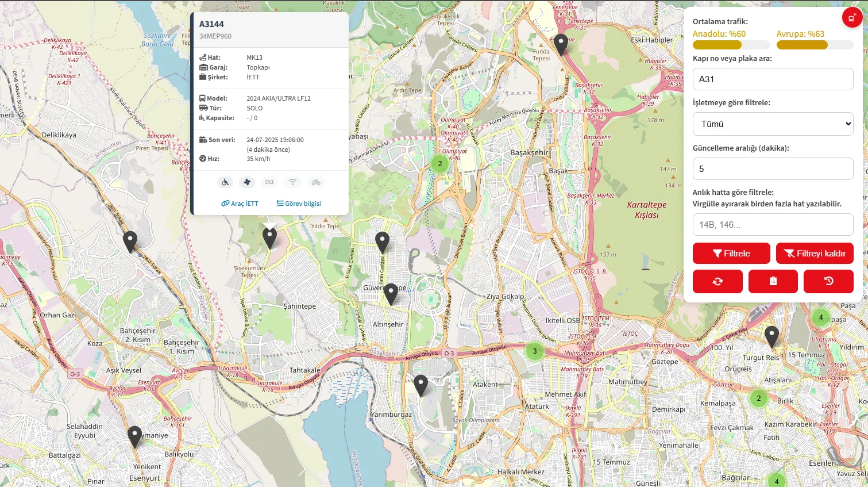Click the history clock button
The height and width of the screenshot is (487, 868).
[x=828, y=281]
